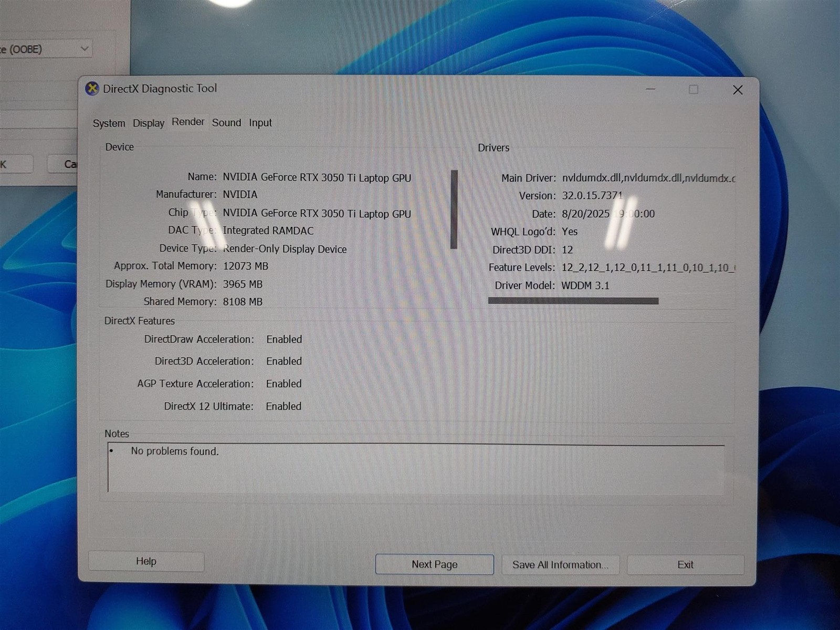Click the Feature Levels value
Screen dimensions: 840x630
(648, 268)
